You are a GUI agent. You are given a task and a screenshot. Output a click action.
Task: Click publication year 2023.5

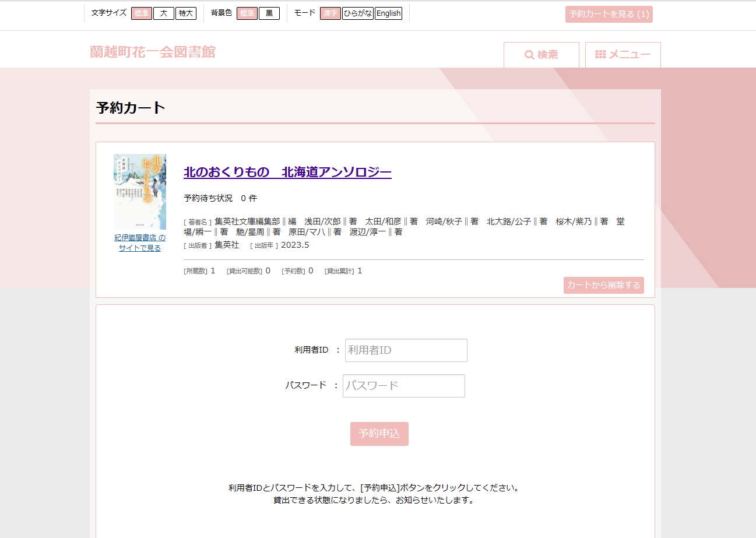point(295,245)
